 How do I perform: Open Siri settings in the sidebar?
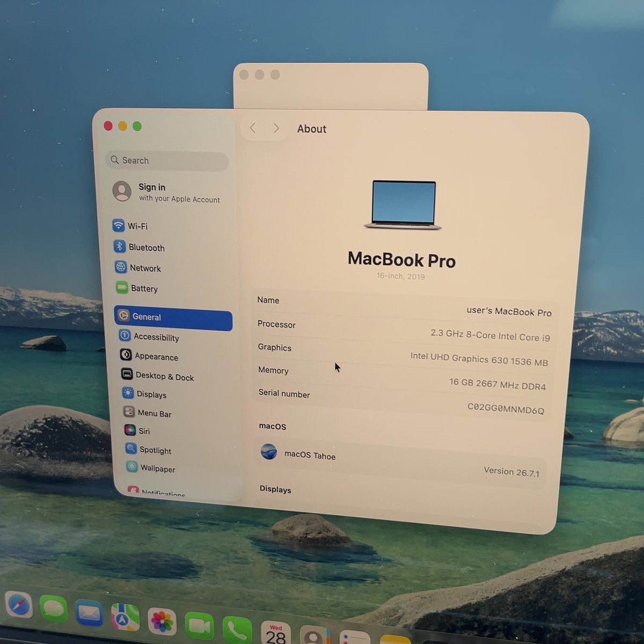tap(137, 430)
